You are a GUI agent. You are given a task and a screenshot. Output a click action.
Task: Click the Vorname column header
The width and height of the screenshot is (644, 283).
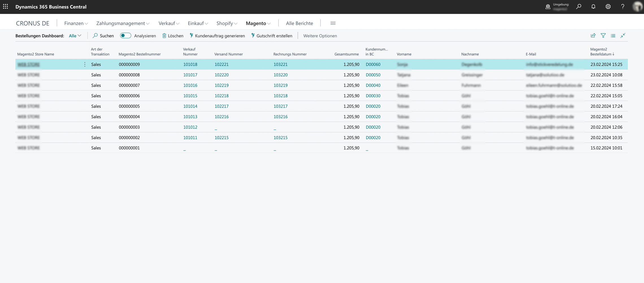[x=404, y=54]
